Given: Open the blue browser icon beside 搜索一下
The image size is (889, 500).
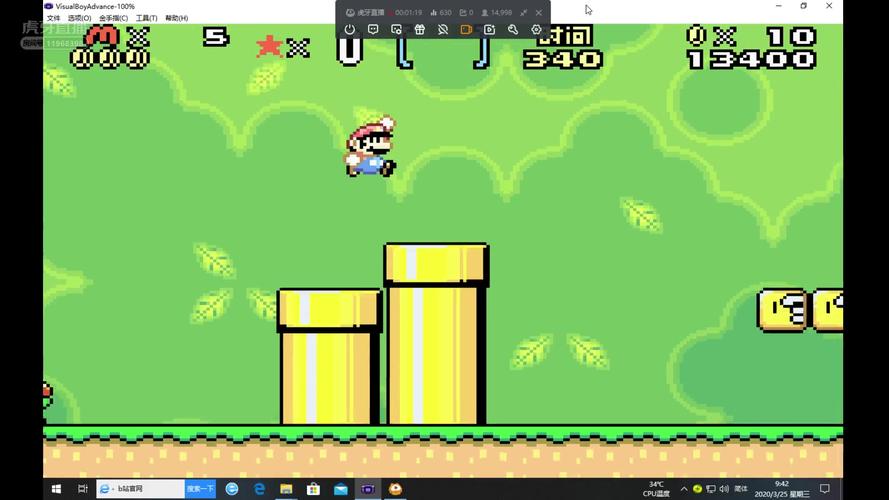Looking at the screenshot, I should 232,489.
